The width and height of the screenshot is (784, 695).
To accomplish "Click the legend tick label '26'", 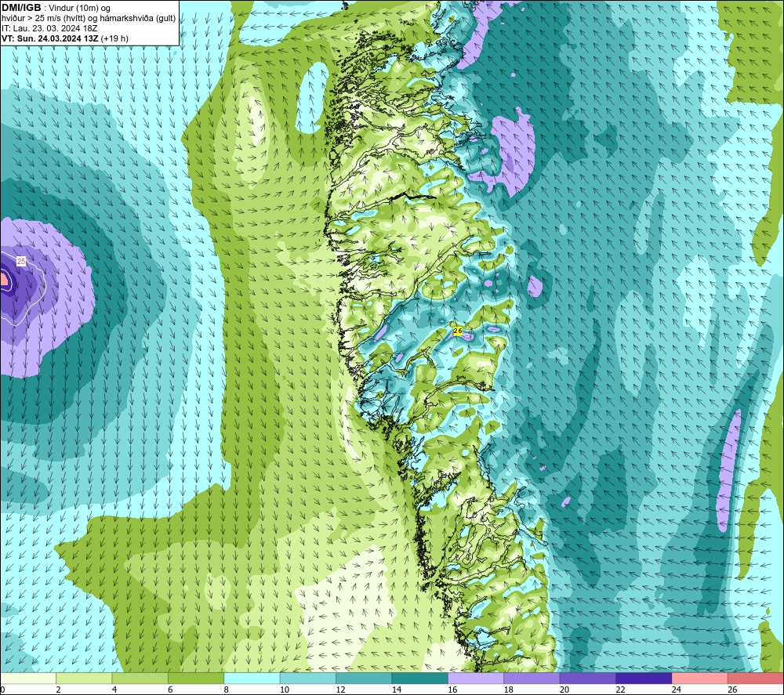I will 732,690.
